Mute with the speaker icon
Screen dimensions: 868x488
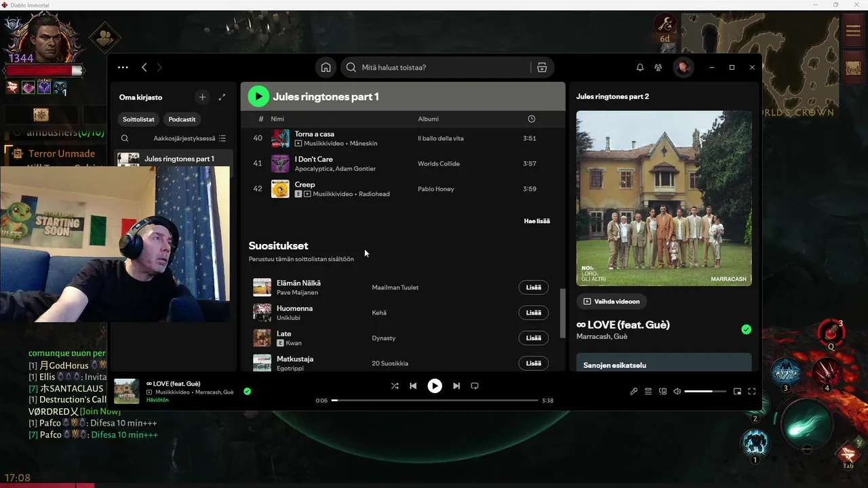click(677, 391)
